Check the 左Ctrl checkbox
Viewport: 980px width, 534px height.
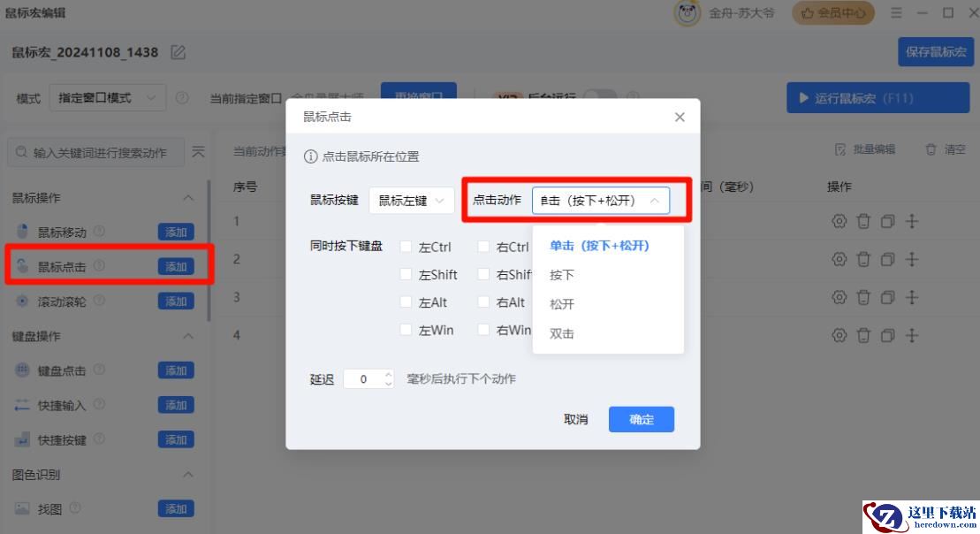[406, 247]
